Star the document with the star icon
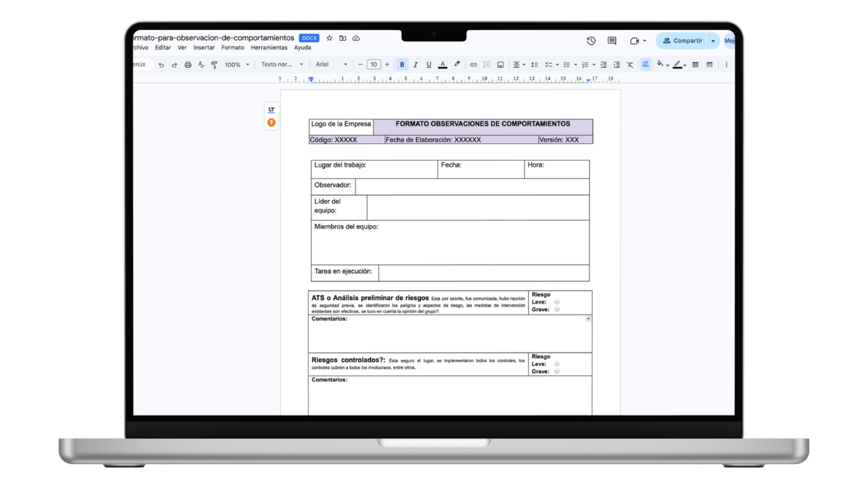 click(x=329, y=38)
